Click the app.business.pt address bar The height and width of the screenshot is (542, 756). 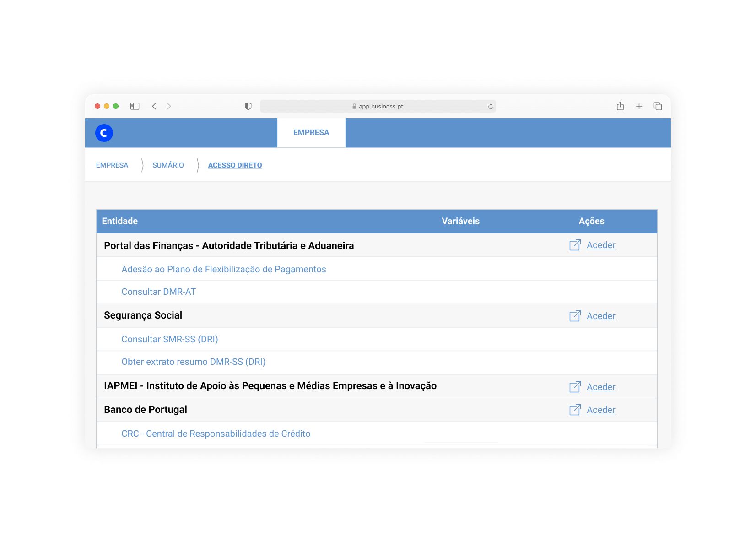pos(378,106)
